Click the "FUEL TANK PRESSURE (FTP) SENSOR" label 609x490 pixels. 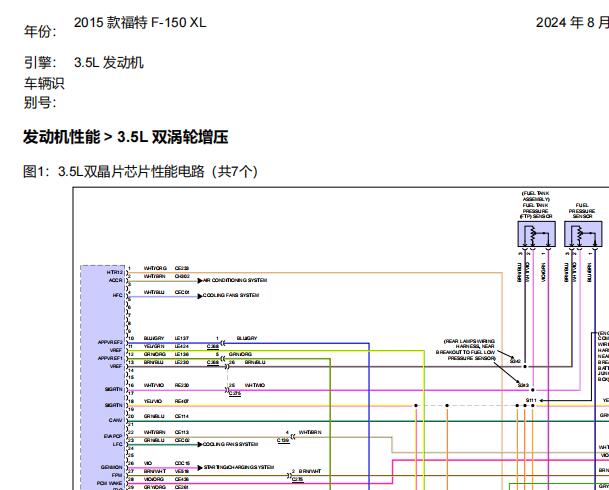click(536, 205)
